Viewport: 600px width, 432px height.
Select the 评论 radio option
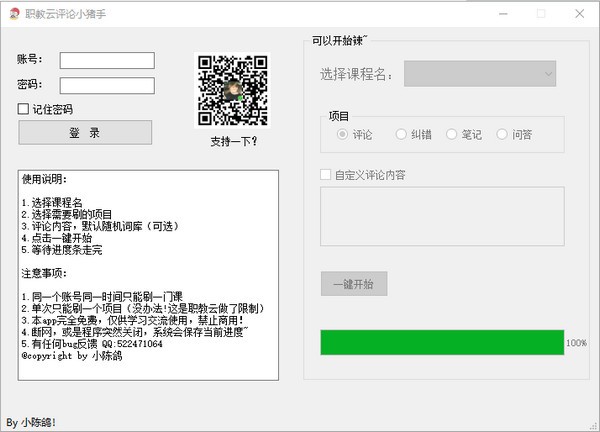(343, 134)
